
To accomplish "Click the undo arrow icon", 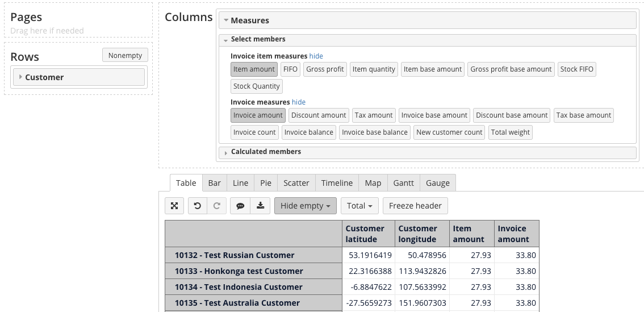I will point(197,206).
